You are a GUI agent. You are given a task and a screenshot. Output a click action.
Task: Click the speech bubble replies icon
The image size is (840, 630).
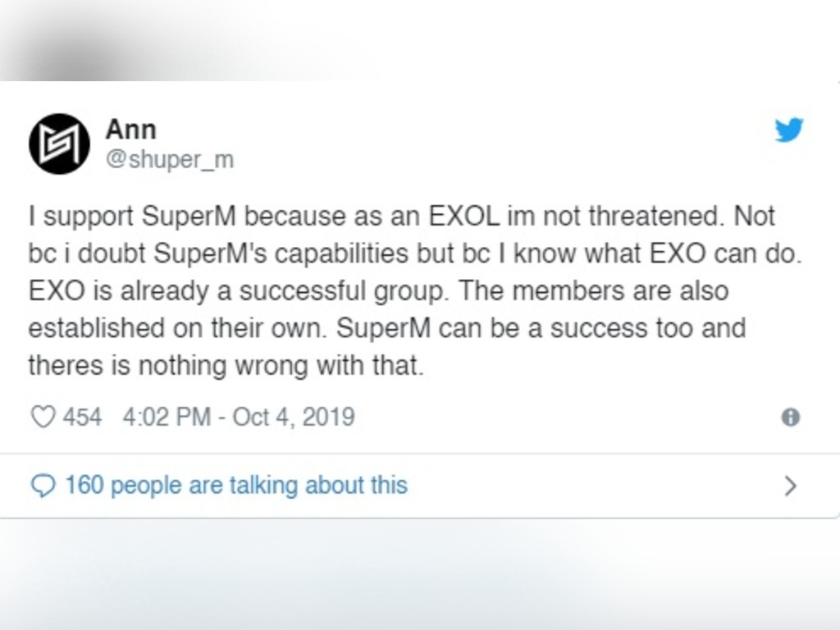(43, 486)
